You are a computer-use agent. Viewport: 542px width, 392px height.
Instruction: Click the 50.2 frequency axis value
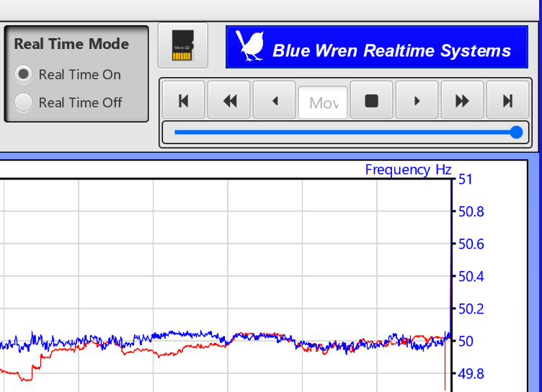(x=471, y=309)
